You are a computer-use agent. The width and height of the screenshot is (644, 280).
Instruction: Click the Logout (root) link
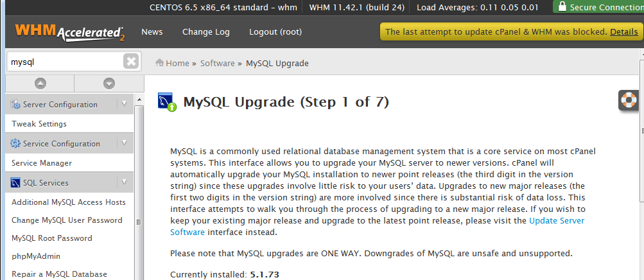point(275,32)
